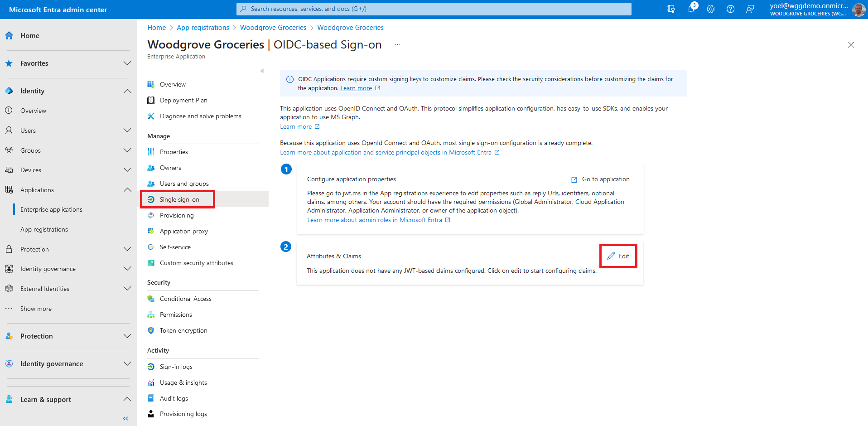Click the pencil Edit for Attributes & Claims
This screenshot has width=868, height=426.
click(x=618, y=256)
